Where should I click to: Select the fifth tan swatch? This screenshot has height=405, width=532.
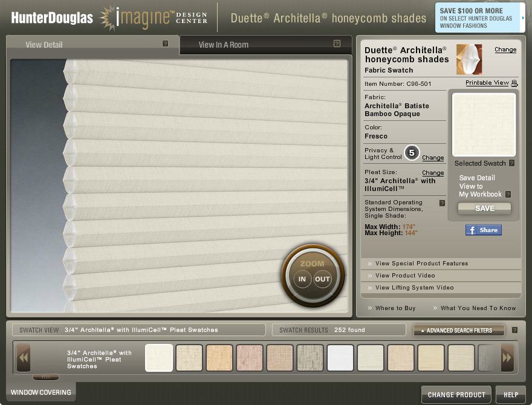(x=280, y=358)
